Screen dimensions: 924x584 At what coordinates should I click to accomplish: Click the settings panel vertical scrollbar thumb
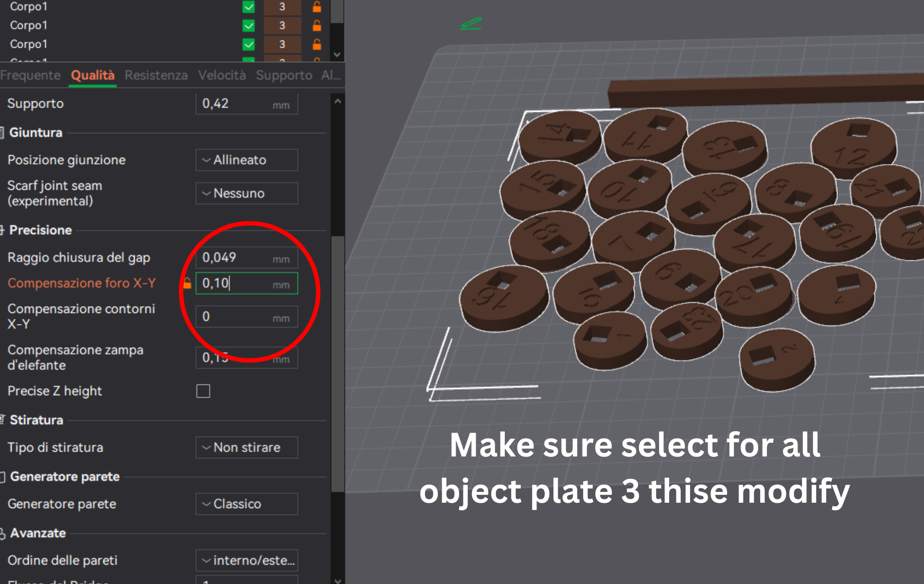[x=338, y=364]
